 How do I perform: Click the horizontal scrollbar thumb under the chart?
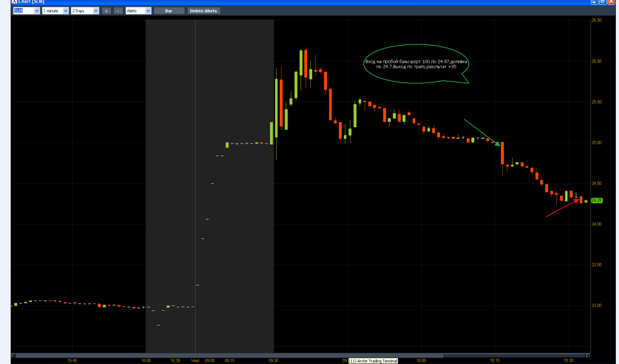pos(514,355)
